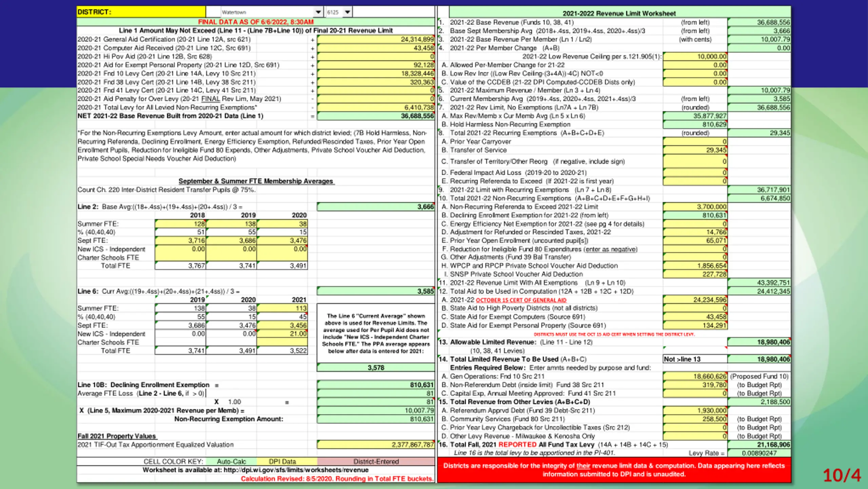The height and width of the screenshot is (489, 868).
Task: Open the 6125 district code dropdown arrow
Action: tap(348, 12)
